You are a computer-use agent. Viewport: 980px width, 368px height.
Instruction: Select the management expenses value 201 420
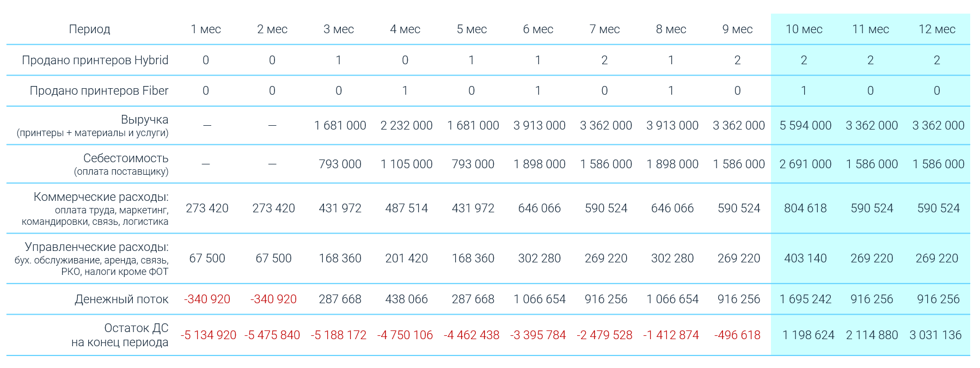click(406, 259)
